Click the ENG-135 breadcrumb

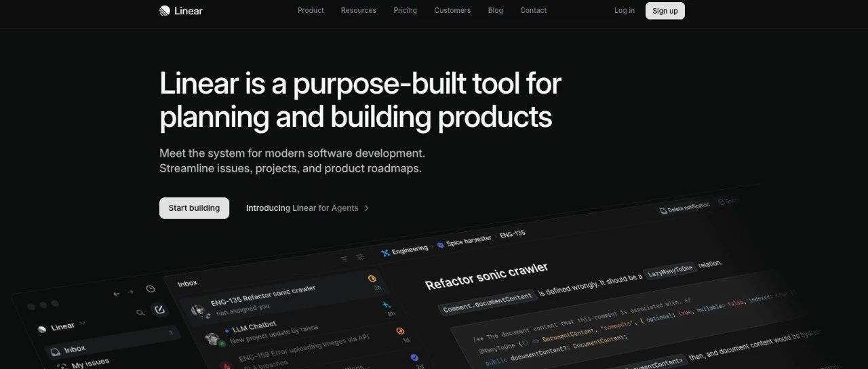click(513, 234)
